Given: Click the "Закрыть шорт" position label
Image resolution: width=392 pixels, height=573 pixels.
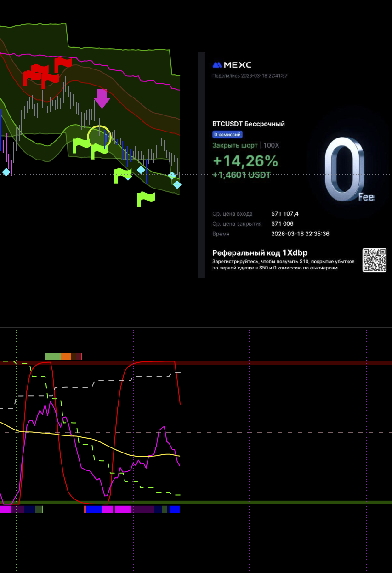Looking at the screenshot, I should coord(235,145).
